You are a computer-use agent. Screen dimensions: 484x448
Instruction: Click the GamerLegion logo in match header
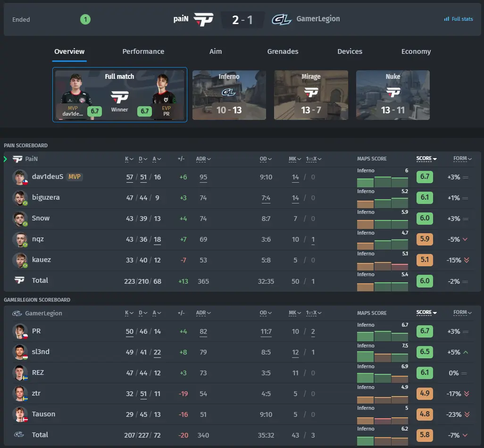(x=282, y=19)
